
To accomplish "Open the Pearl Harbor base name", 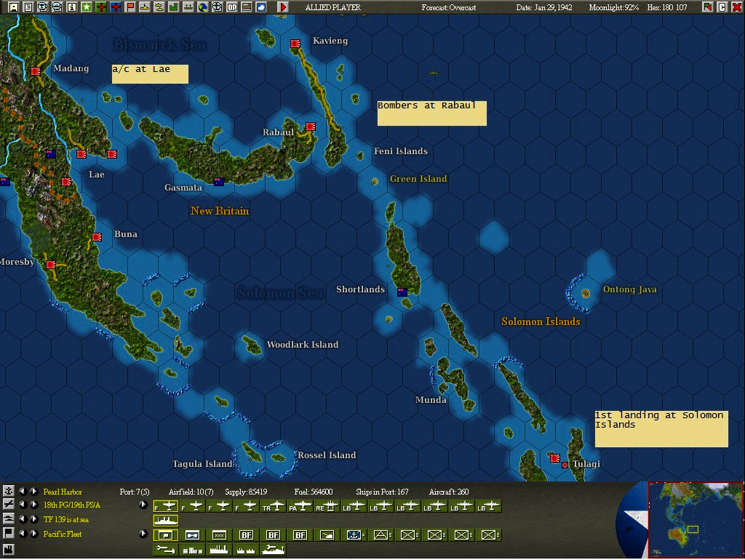I will click(63, 492).
